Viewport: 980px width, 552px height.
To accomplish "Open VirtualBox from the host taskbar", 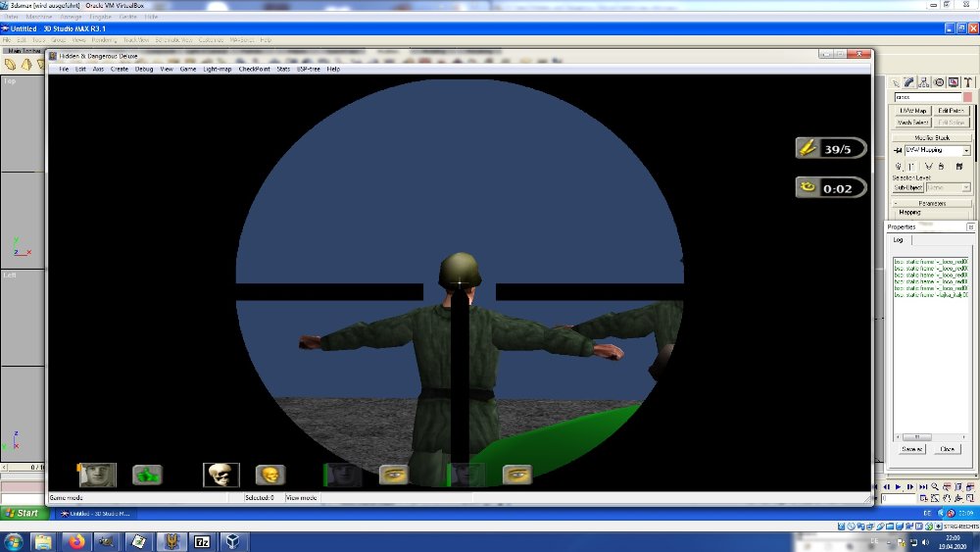I will click(x=233, y=541).
